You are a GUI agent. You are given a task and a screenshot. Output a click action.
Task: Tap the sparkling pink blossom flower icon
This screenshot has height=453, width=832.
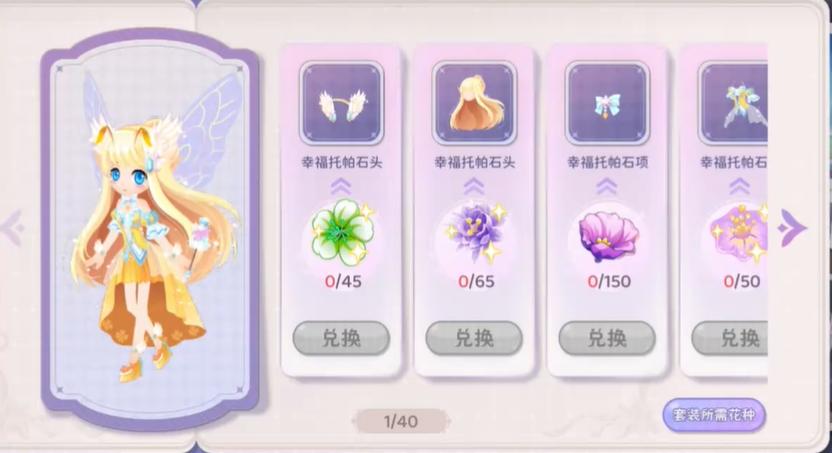pyautogui.click(x=740, y=233)
